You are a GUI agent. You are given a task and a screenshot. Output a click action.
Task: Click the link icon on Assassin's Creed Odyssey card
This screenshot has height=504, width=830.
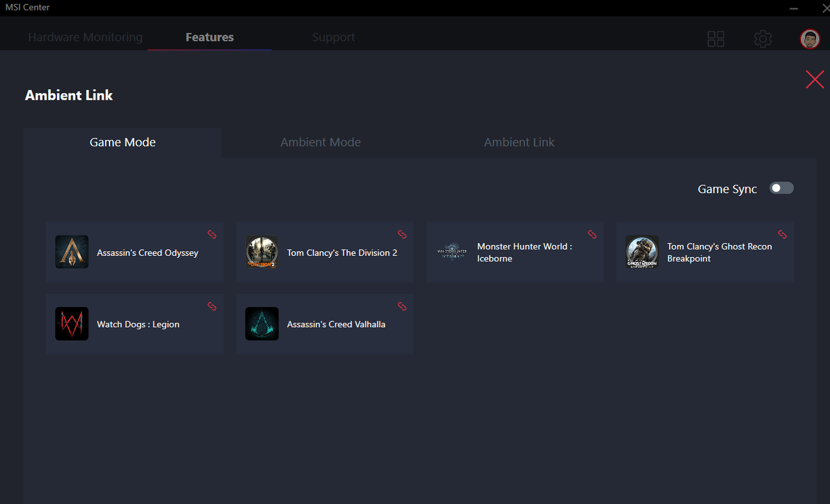212,235
